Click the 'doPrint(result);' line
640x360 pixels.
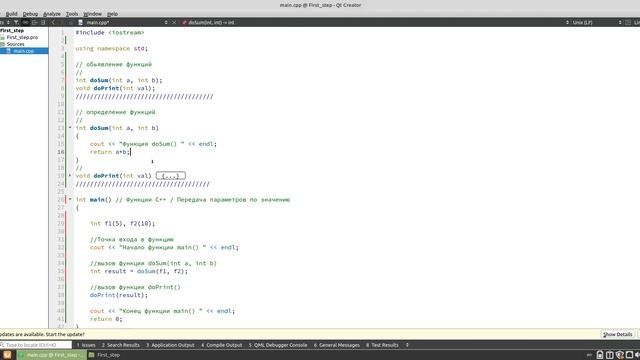point(119,295)
